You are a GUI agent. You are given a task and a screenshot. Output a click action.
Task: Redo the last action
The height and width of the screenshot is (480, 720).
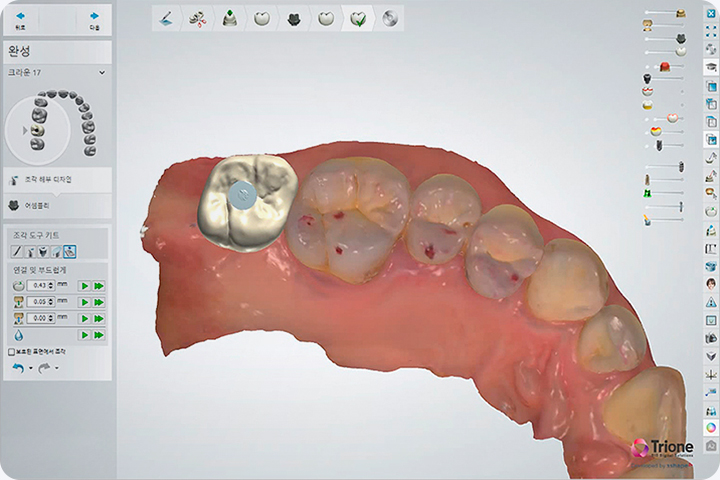pos(44,368)
